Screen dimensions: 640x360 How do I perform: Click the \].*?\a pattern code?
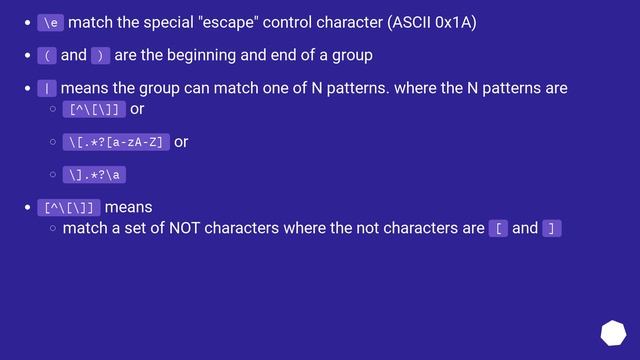tap(94, 175)
